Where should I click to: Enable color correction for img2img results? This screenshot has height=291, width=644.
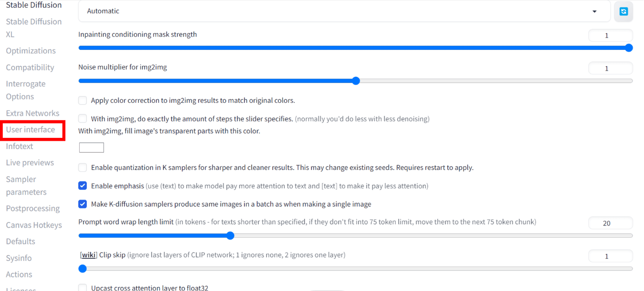click(x=83, y=101)
